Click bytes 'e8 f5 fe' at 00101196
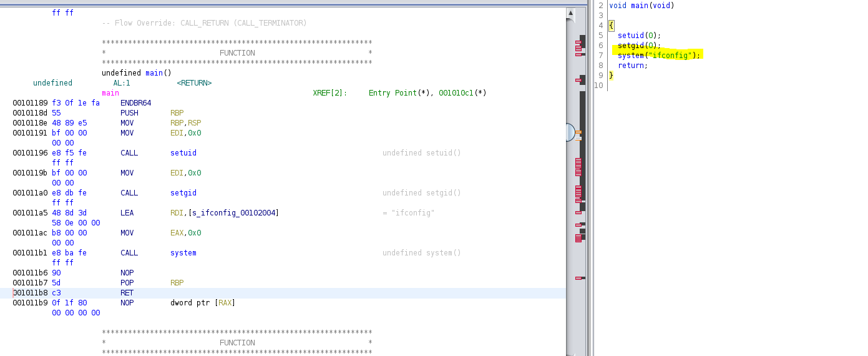868x356 pixels. click(x=69, y=153)
